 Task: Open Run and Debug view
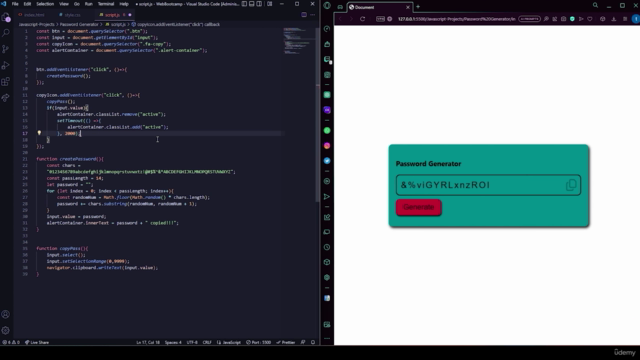tap(6, 65)
